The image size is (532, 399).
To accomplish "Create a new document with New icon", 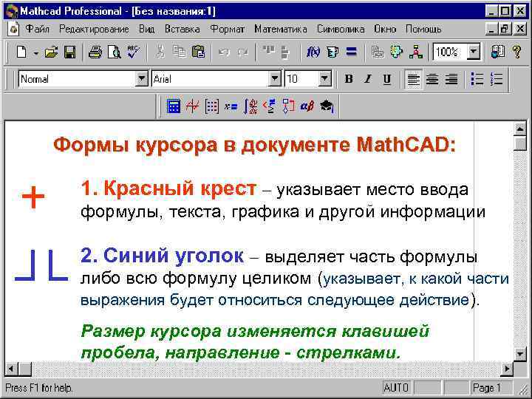I will (x=21, y=52).
